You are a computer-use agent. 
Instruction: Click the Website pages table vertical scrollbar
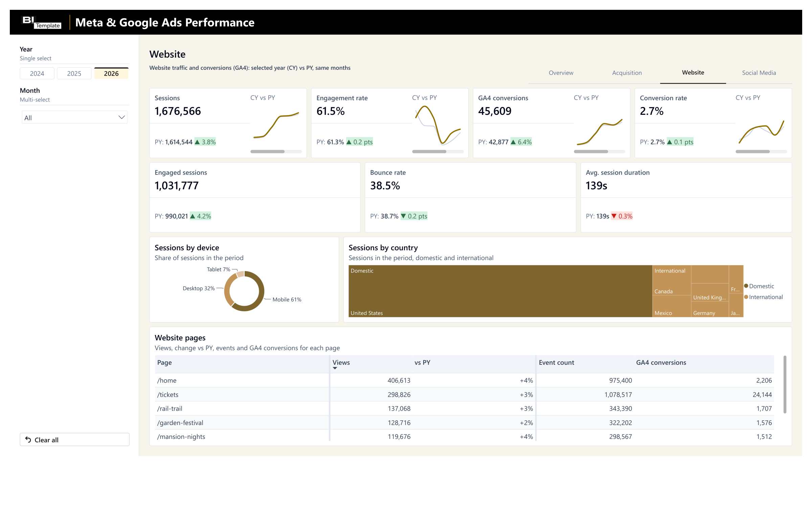[x=785, y=384]
